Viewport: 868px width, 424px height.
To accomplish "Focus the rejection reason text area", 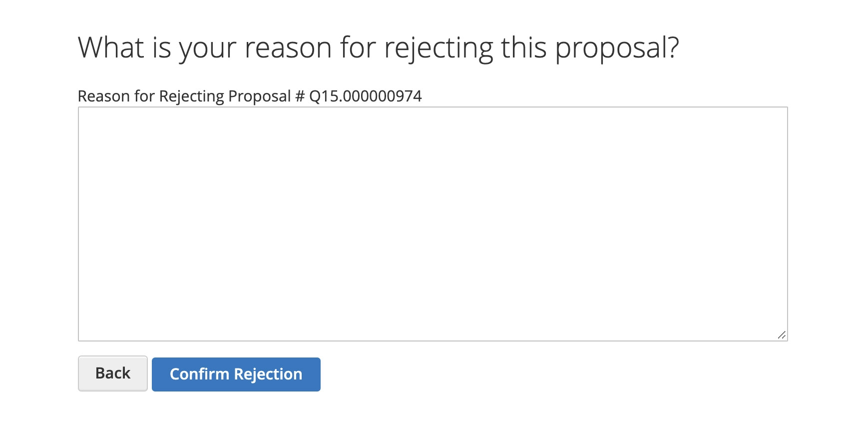I will click(x=433, y=224).
